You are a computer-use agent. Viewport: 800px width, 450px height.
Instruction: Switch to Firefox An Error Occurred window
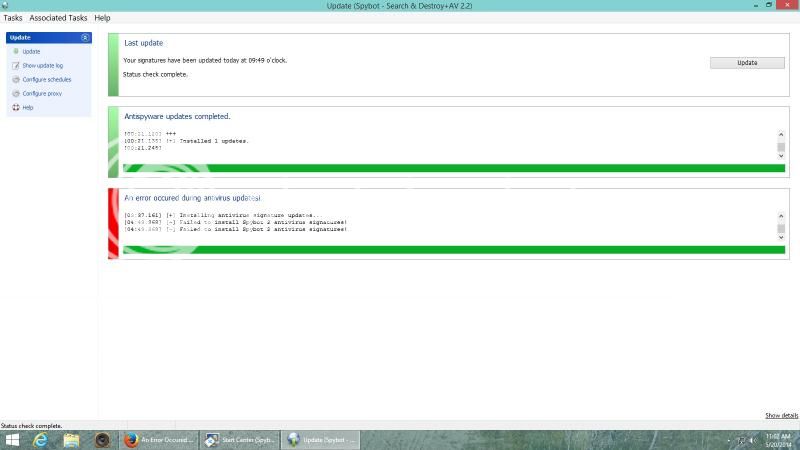tap(158, 440)
